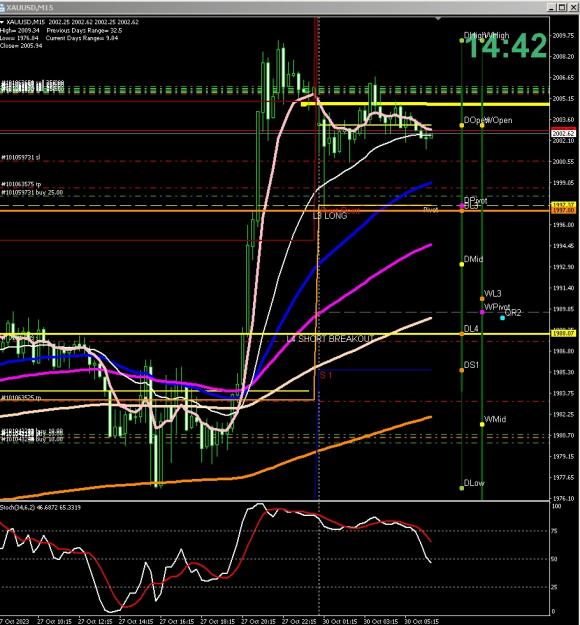Click the yellow DMid level dot

click(462, 264)
